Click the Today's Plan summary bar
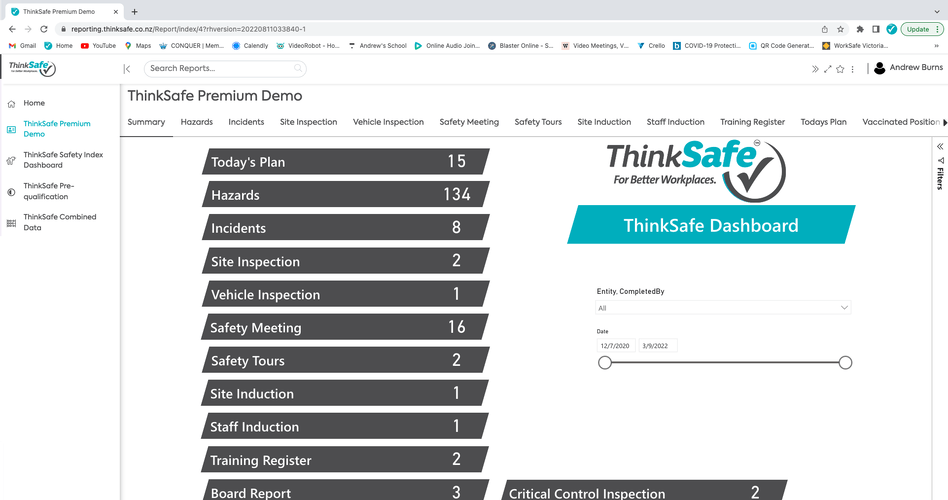The image size is (948, 500). pos(345,161)
